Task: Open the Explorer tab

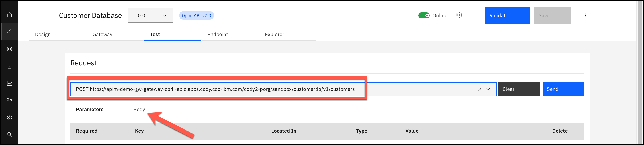Action: tap(274, 35)
